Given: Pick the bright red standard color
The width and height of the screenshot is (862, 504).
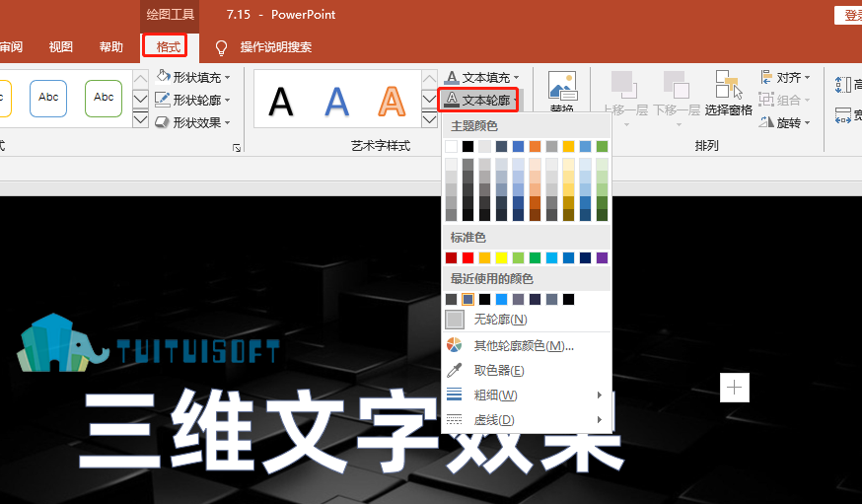Looking at the screenshot, I should [x=467, y=257].
